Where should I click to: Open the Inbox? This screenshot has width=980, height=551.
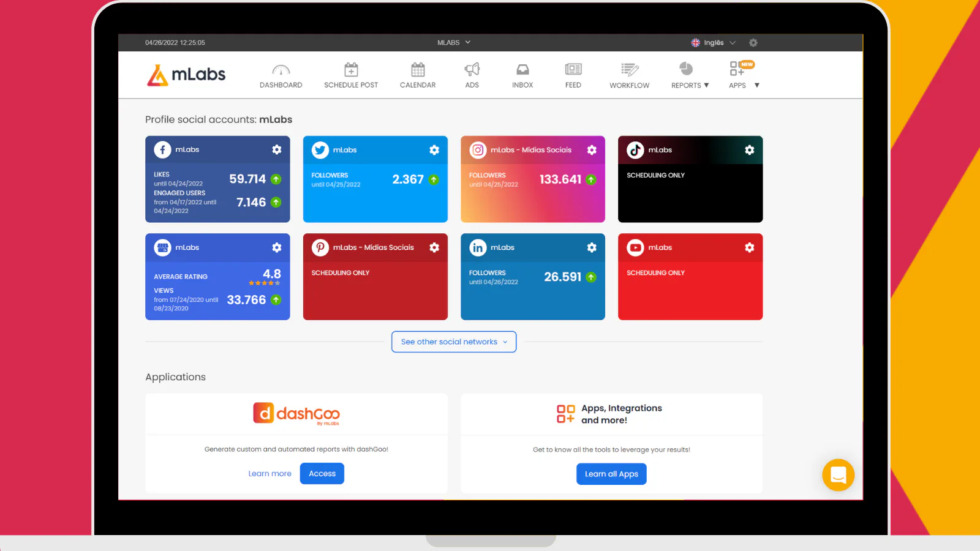point(522,75)
